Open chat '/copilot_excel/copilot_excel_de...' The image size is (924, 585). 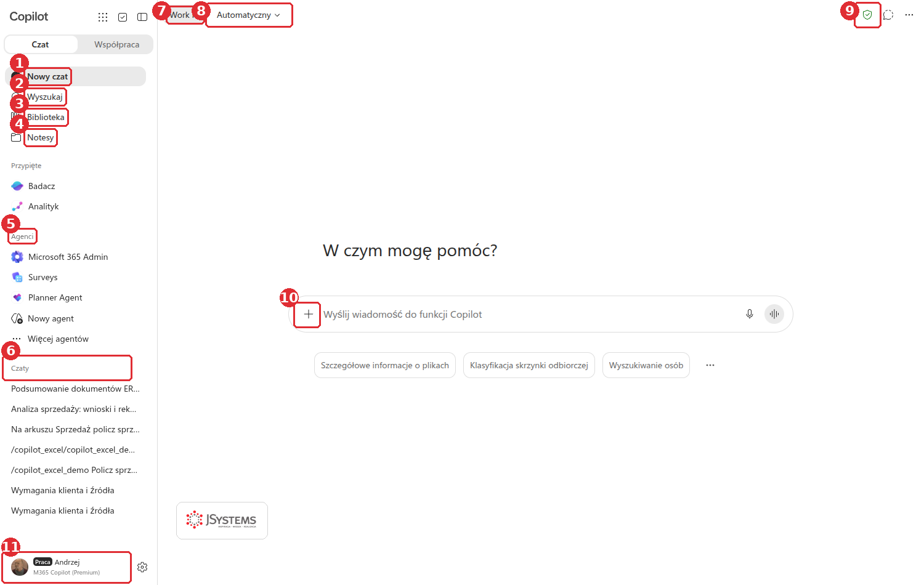73,450
